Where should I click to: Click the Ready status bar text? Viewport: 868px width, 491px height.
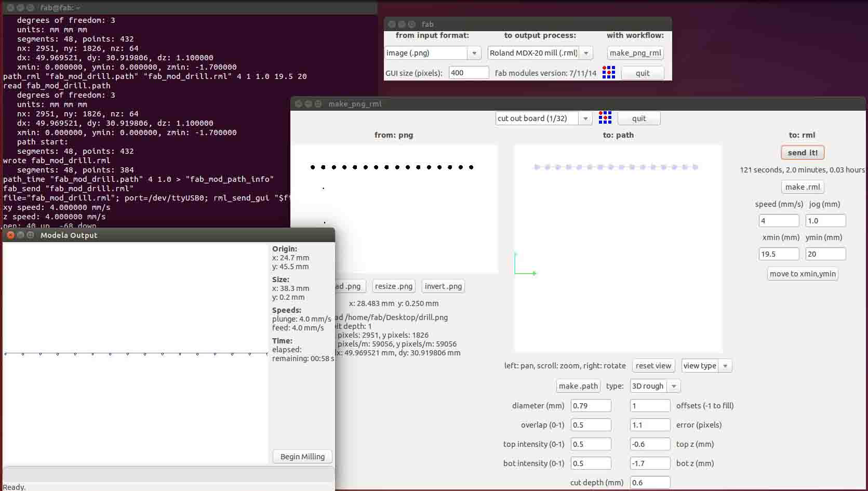pyautogui.click(x=14, y=487)
